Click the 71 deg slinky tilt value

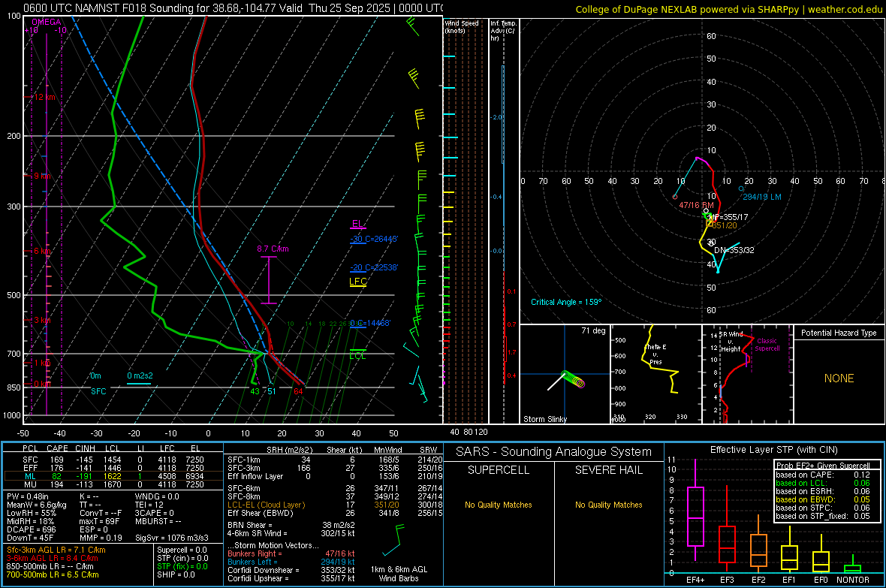coord(593,330)
